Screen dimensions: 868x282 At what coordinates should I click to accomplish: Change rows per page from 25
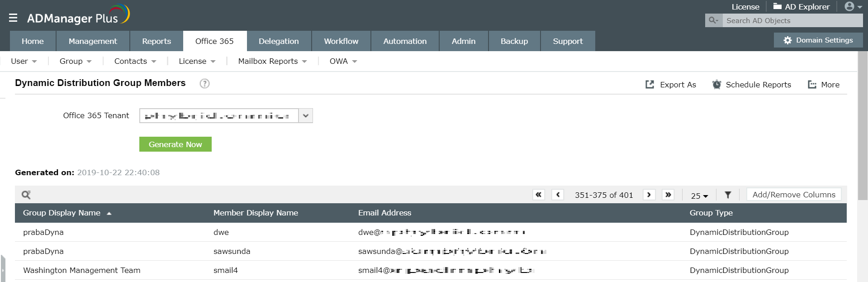[x=699, y=196]
